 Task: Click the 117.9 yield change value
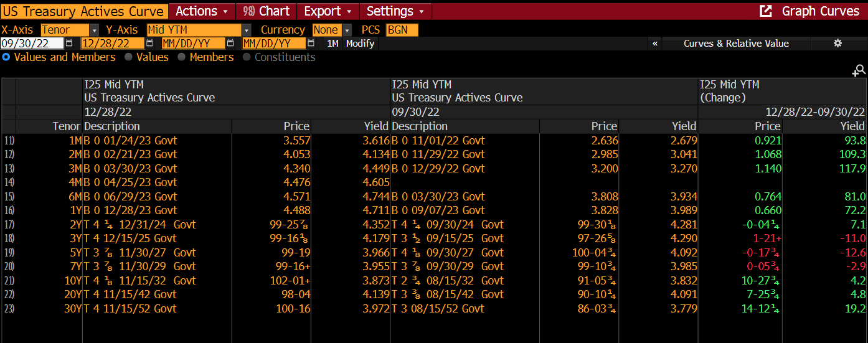pos(852,169)
